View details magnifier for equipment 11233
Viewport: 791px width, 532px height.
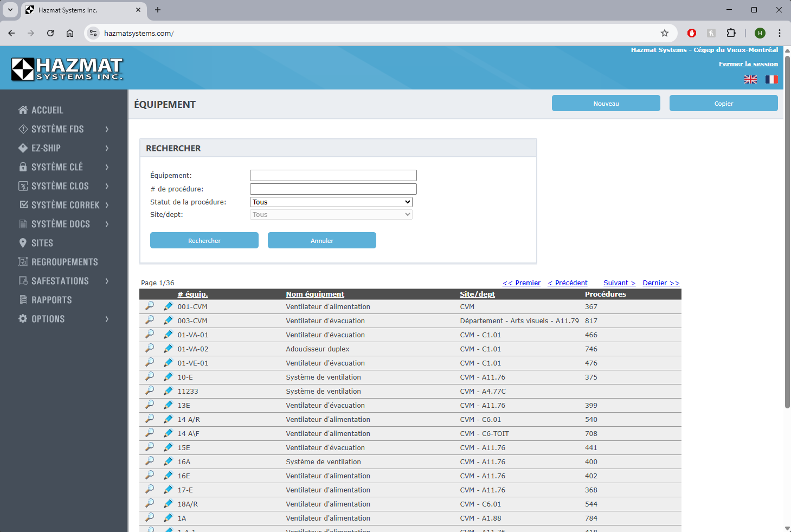pyautogui.click(x=150, y=391)
